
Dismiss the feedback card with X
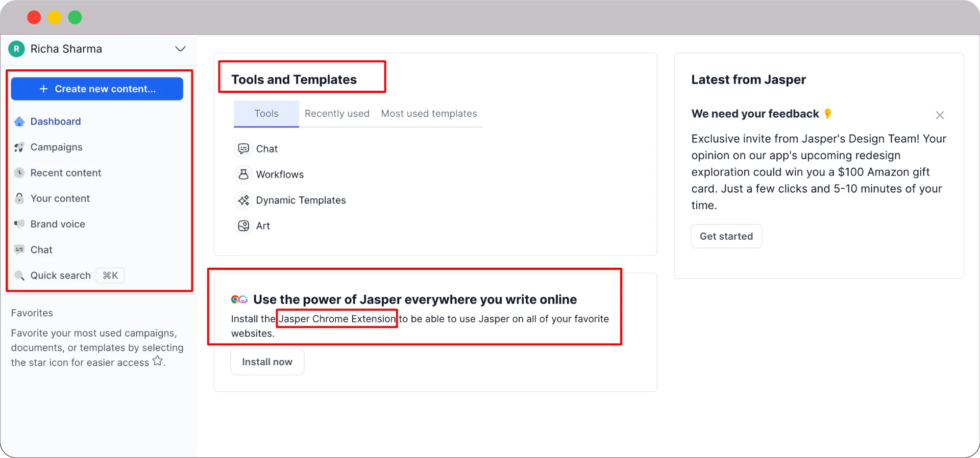click(x=940, y=115)
